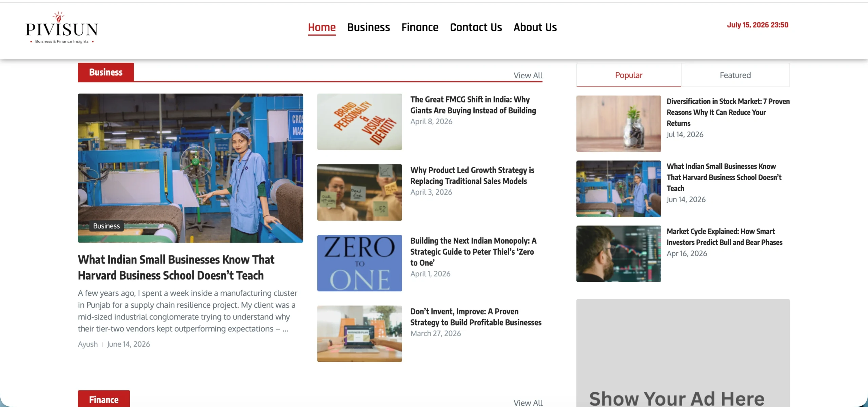The height and width of the screenshot is (407, 868).
Task: Open sidebar Indian Small Businesses article title
Action: 724,177
